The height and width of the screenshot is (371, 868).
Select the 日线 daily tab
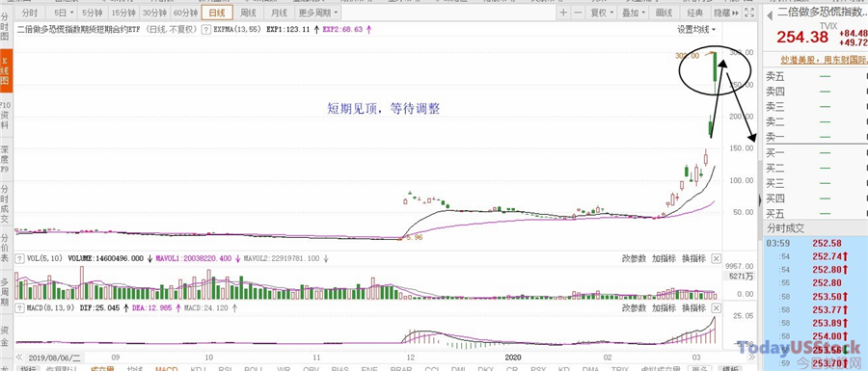click(x=216, y=13)
